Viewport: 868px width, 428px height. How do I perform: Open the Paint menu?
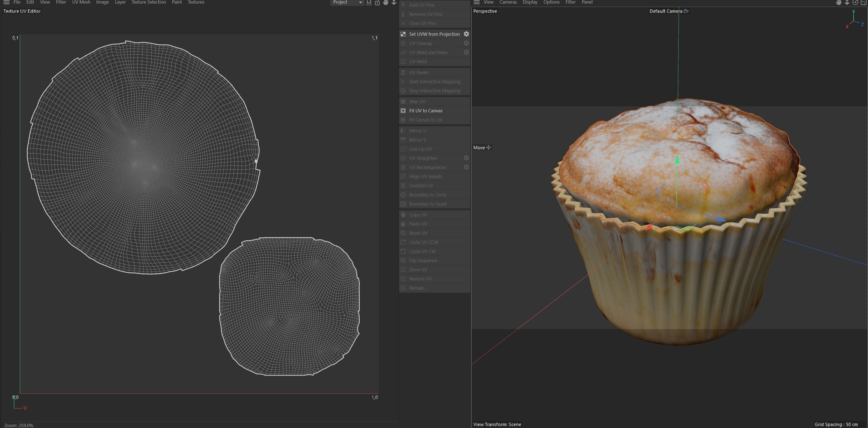click(177, 2)
